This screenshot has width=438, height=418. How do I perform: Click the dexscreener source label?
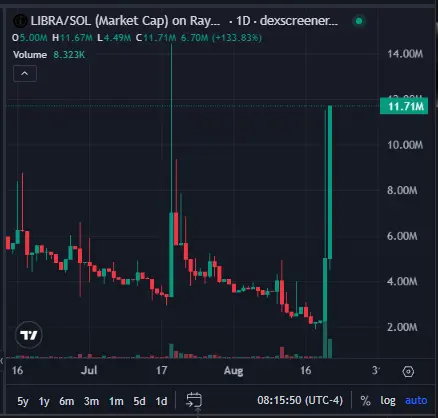point(299,21)
